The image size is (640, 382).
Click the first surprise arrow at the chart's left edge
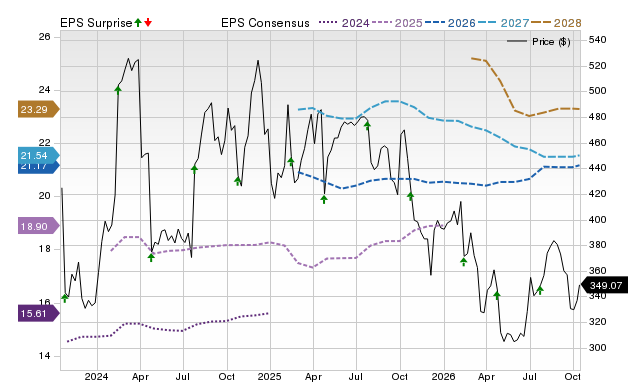pos(64,298)
